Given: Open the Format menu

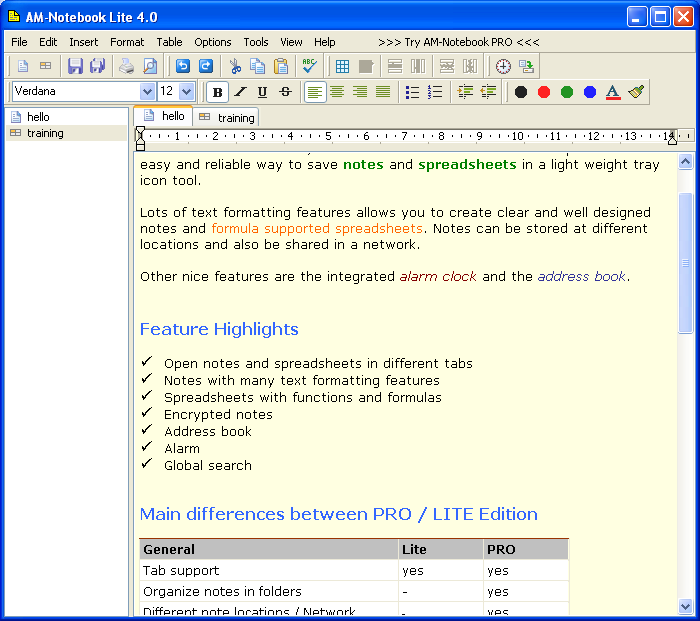Looking at the screenshot, I should pyautogui.click(x=127, y=42).
